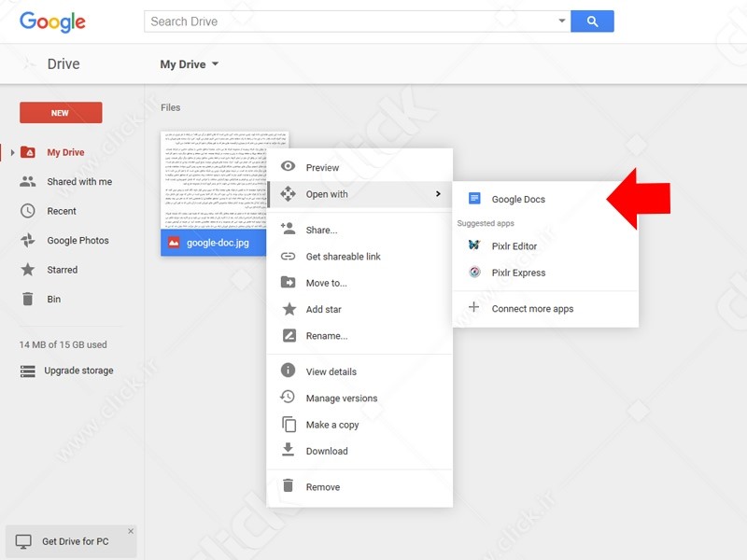Open the My Drive header dropdown arrow
The image size is (747, 560).
pos(215,64)
